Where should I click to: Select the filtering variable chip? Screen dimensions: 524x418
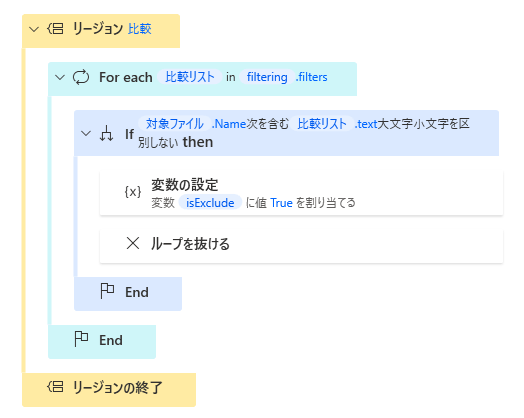[x=267, y=77]
